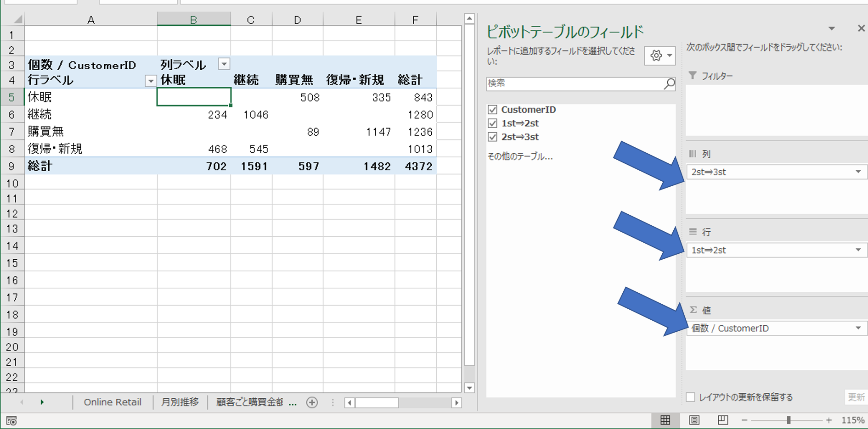Select the 継続 column header cell

point(251,80)
